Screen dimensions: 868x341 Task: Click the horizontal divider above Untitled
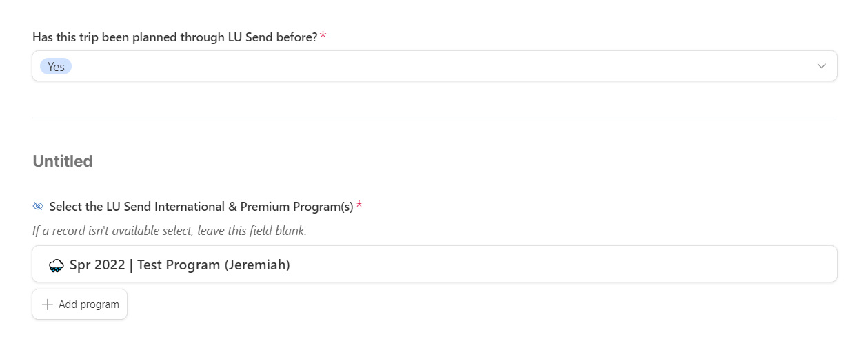coord(434,118)
